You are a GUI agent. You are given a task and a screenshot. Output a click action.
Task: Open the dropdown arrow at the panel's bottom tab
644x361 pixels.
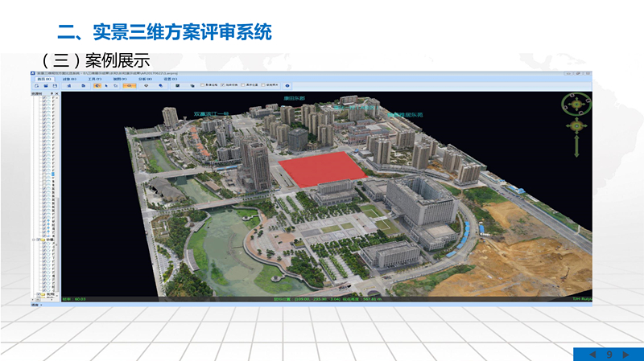point(42,305)
